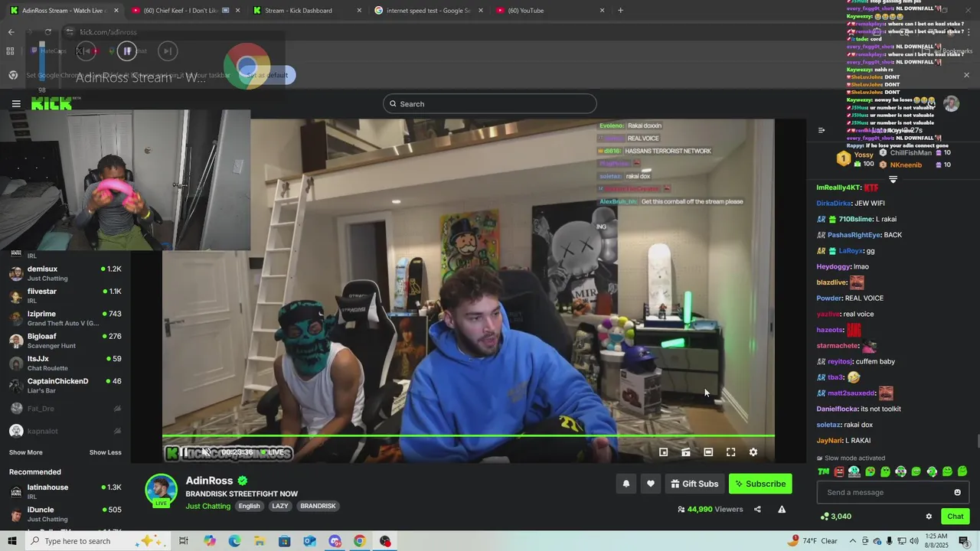This screenshot has width=980, height=551.
Task: Open the Kick hamburger menu
Action: tap(16, 103)
